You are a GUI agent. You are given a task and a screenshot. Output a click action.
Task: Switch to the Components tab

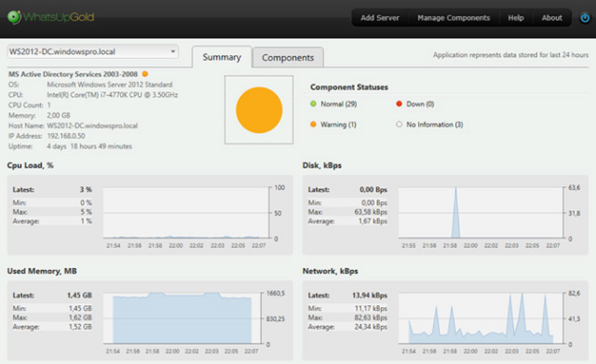(288, 58)
